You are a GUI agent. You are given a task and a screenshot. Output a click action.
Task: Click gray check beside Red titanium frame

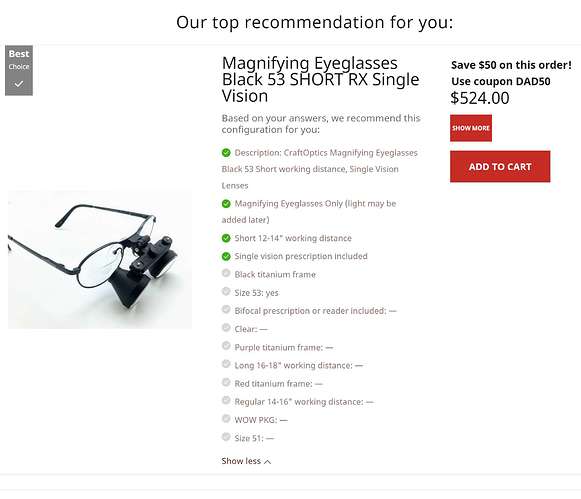(226, 382)
